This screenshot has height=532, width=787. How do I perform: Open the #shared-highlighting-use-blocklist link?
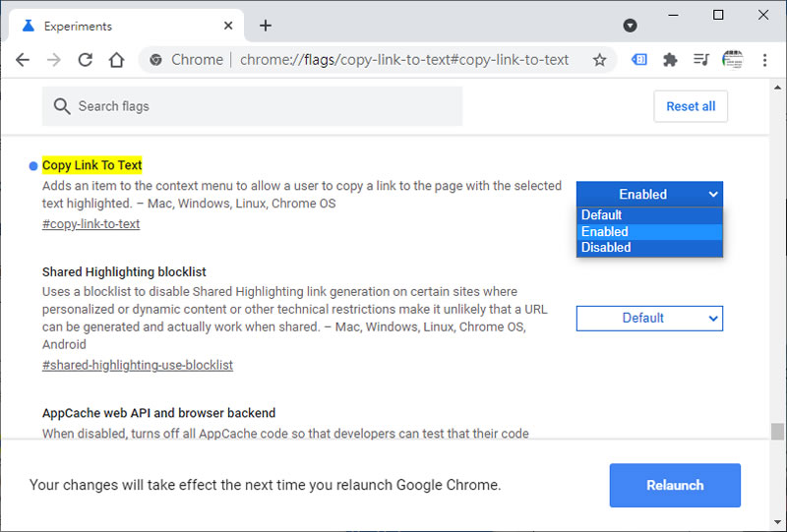pos(138,365)
